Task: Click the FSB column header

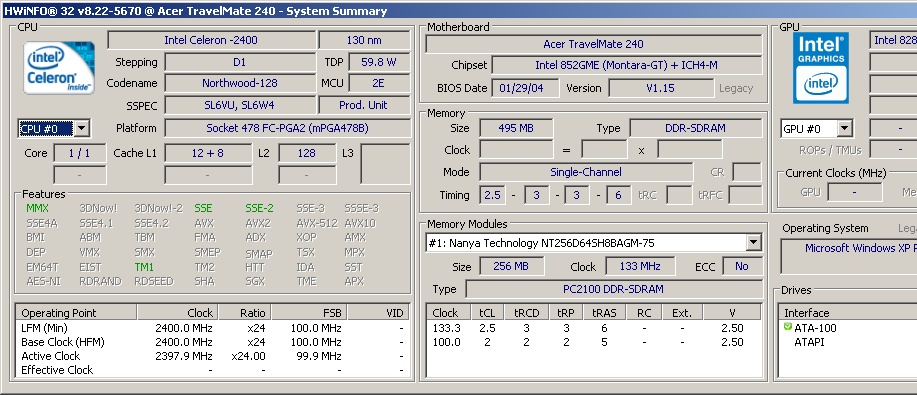Action: [309, 312]
